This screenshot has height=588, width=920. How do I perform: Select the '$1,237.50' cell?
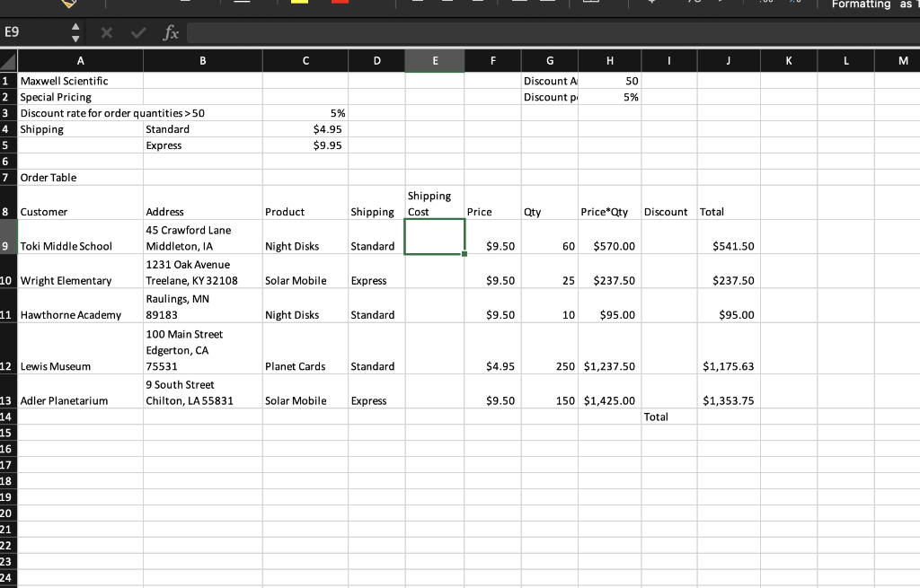tap(610, 349)
